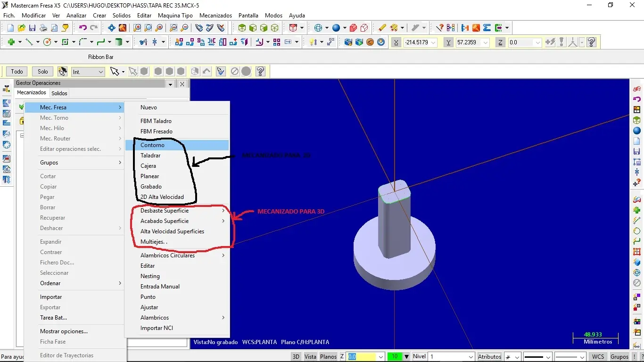Open the Y coordinate dropdown
Viewport: 644px width, 362px height.
click(486, 42)
